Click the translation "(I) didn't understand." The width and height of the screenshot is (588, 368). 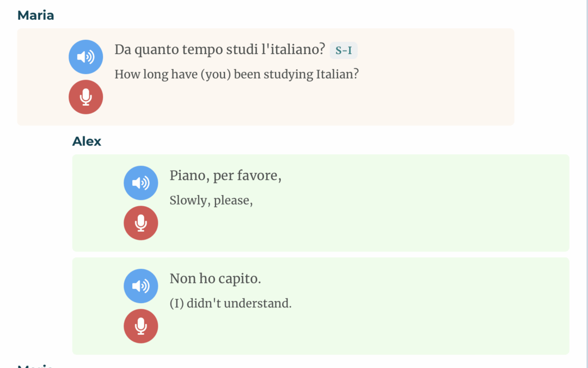pos(231,304)
